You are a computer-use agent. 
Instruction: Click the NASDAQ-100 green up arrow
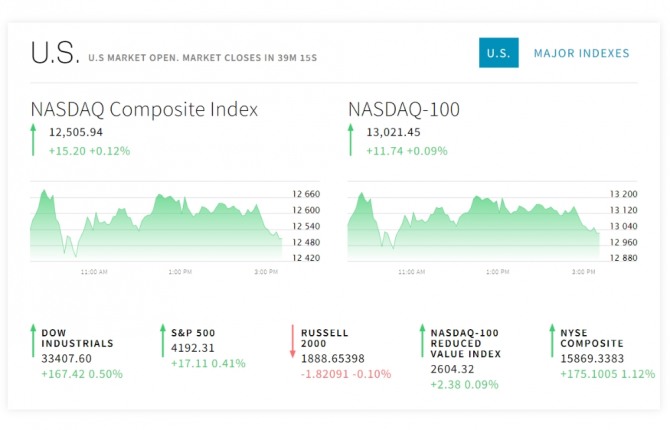coord(351,140)
